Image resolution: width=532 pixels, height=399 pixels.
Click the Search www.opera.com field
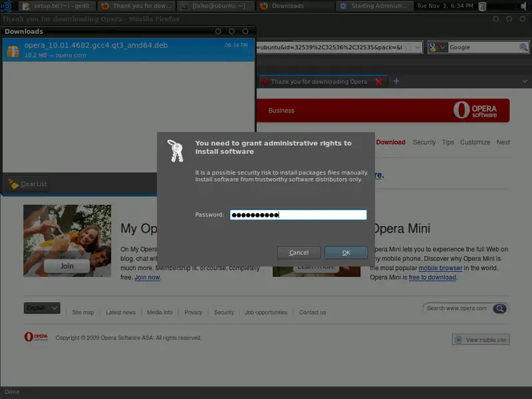pyautogui.click(x=458, y=309)
